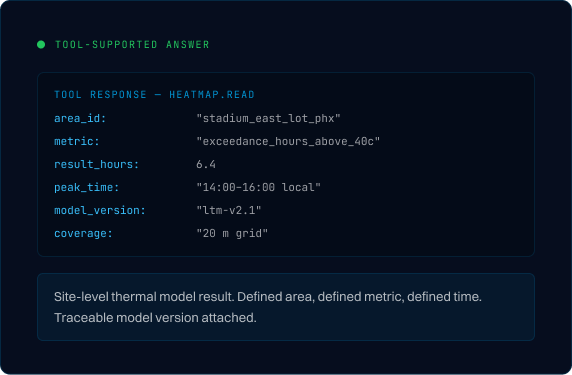
Task: Select the "stadium_east_lot_phx" value
Action: (268, 119)
